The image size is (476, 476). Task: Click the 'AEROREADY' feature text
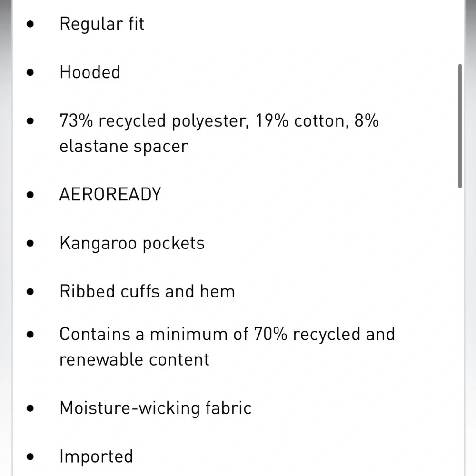110,194
